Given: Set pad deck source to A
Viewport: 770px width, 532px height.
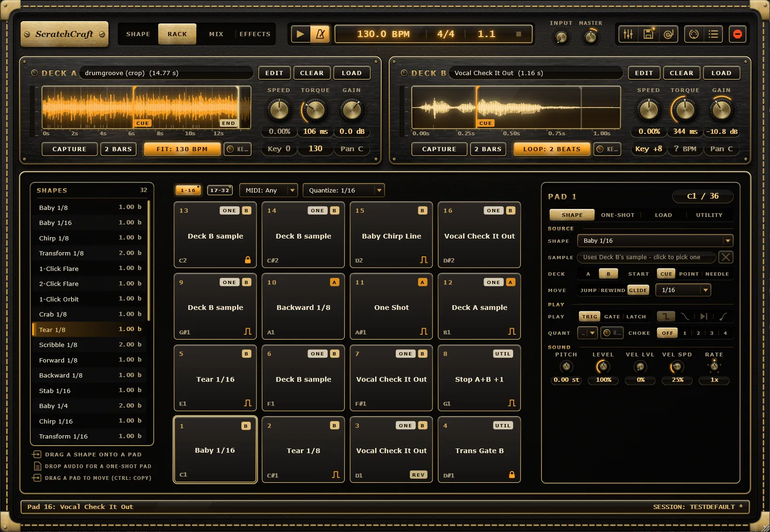Looking at the screenshot, I should coord(588,274).
